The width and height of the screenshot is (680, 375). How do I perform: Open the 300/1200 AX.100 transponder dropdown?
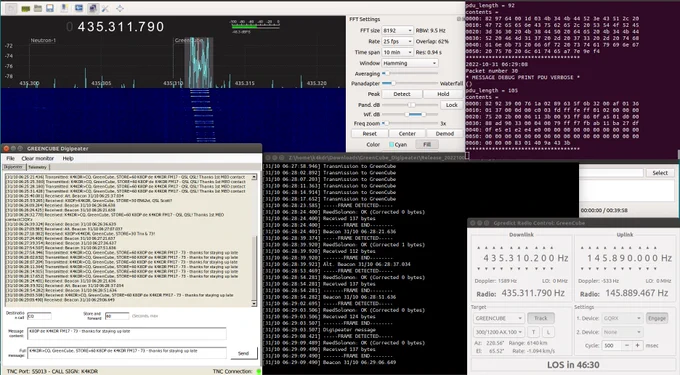499,332
